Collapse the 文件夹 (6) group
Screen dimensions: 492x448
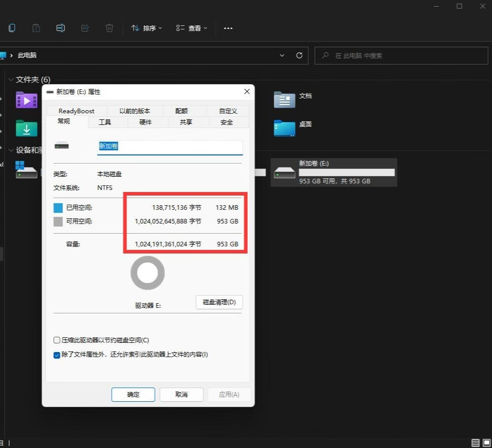11,80
